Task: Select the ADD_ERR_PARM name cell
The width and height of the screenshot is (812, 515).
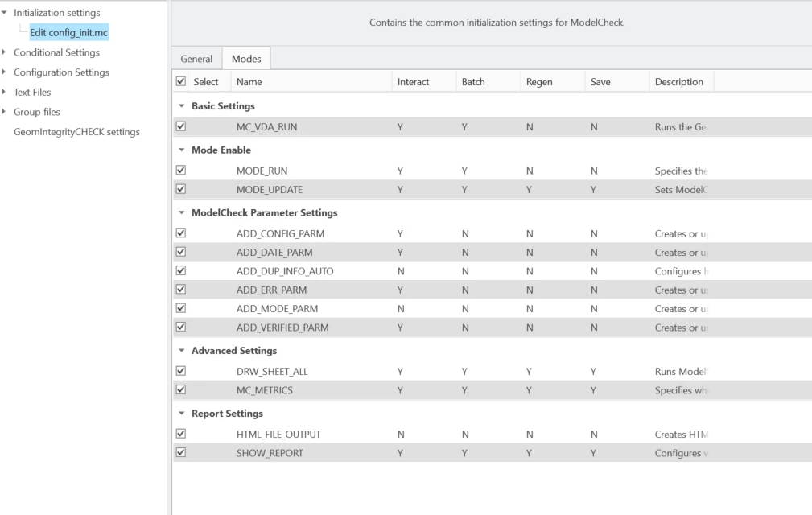Action: [x=271, y=290]
